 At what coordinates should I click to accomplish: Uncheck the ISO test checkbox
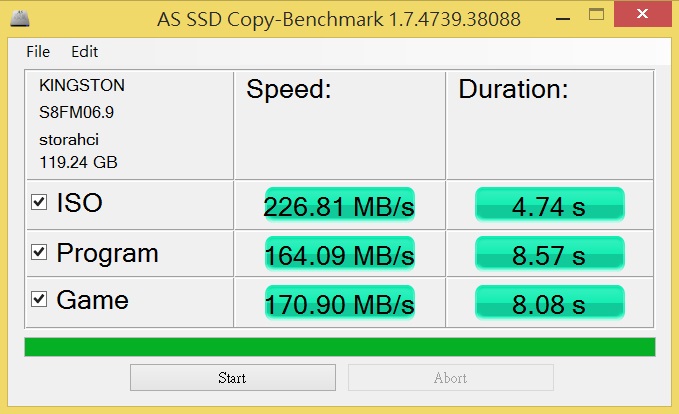[39, 202]
